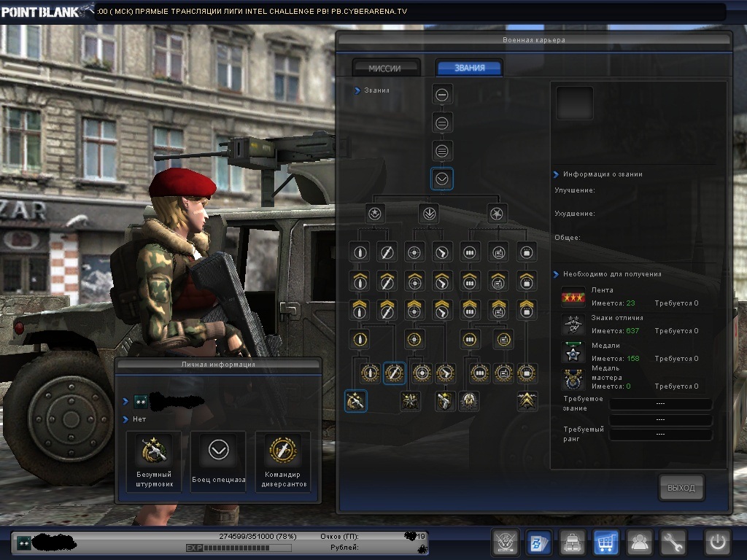This screenshot has width=747, height=560.
Task: Click the Лента ribbon requirement icon
Action: [x=573, y=297]
